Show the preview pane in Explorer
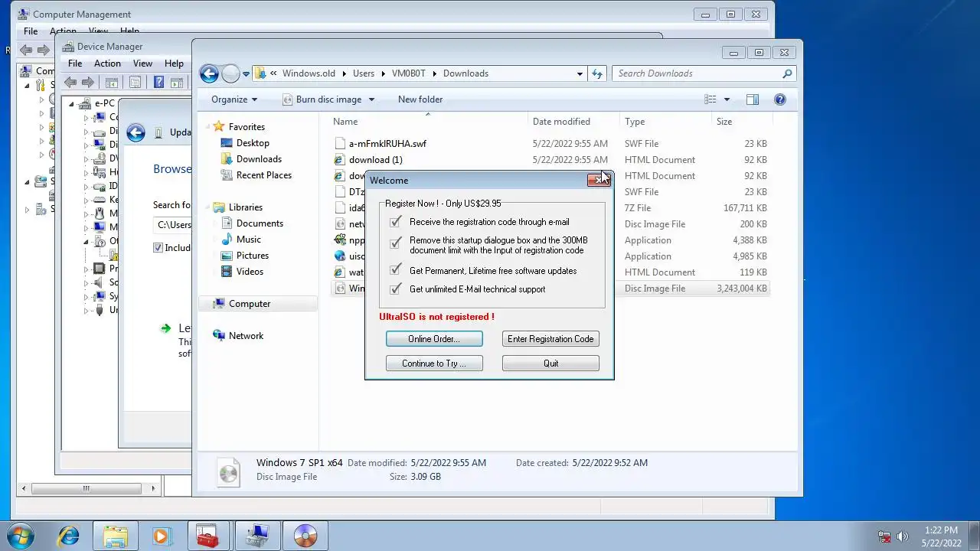The width and height of the screenshot is (980, 551). (753, 99)
